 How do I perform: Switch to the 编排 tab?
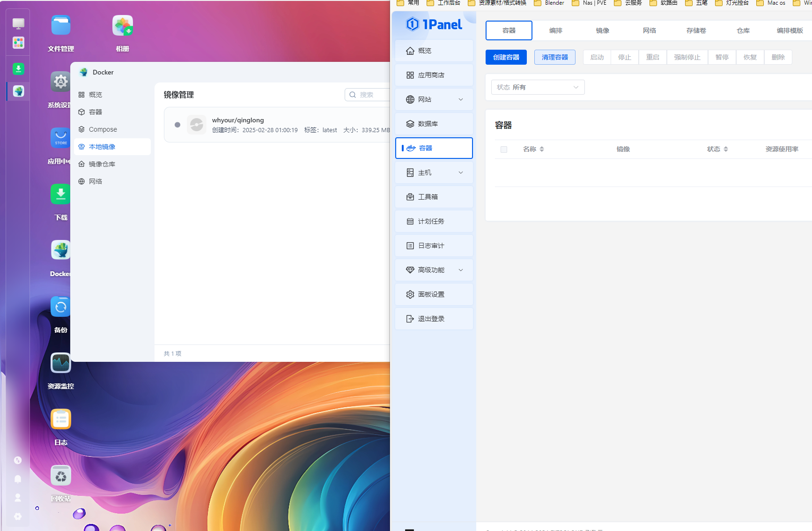coord(556,30)
